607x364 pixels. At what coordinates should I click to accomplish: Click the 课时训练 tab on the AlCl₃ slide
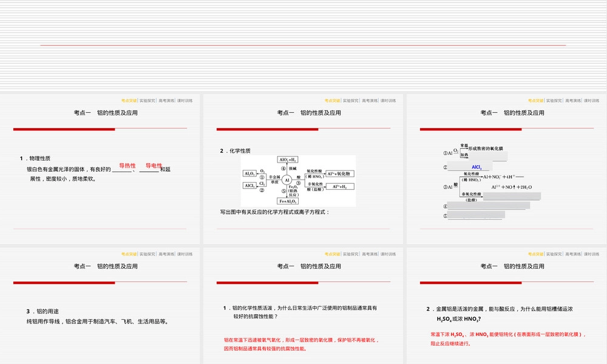point(592,101)
